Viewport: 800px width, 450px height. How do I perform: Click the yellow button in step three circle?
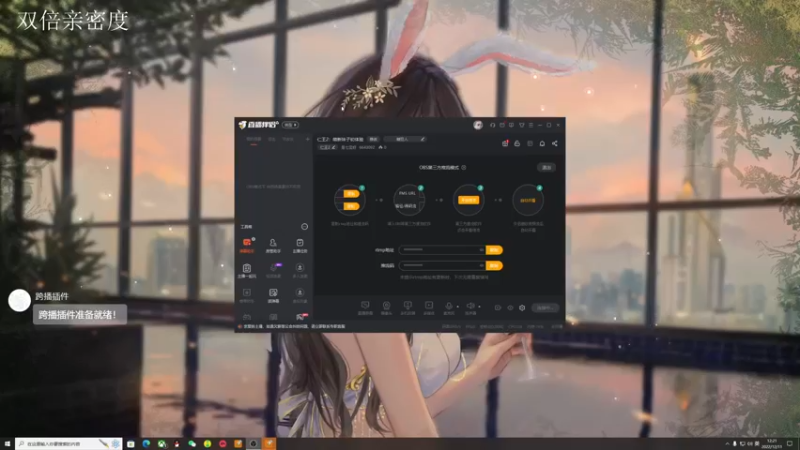point(468,200)
